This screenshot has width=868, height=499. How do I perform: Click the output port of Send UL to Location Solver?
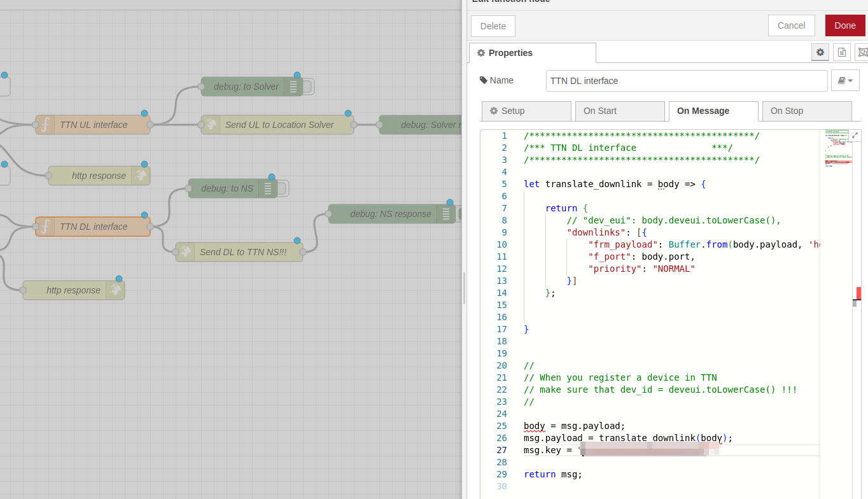(x=354, y=125)
